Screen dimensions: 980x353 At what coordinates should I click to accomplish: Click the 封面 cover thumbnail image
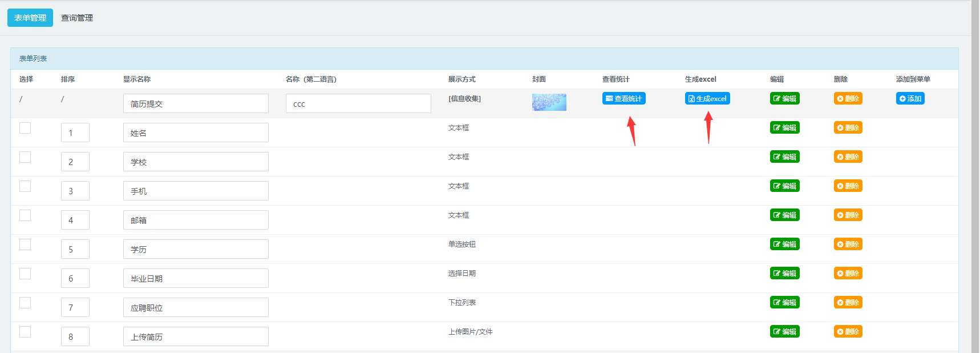[549, 102]
